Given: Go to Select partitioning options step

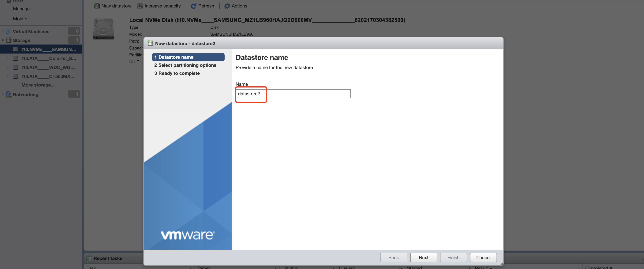Looking at the screenshot, I should [185, 65].
